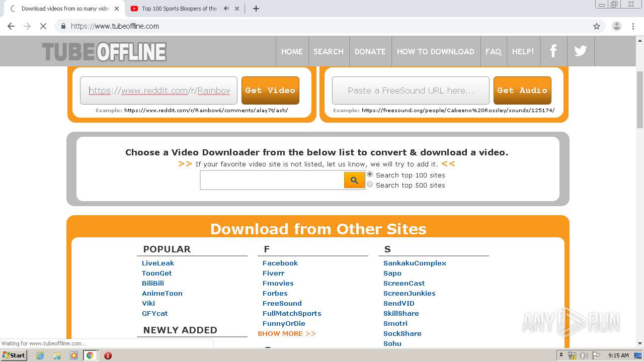This screenshot has height=362, width=644.
Task: Open the Chrome profile avatar icon
Action: (616, 26)
